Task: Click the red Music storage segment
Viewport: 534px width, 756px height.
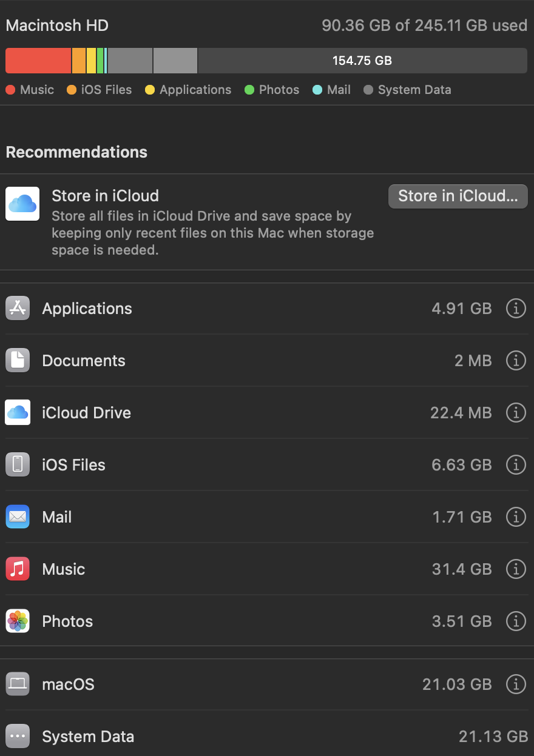Action: 38,61
